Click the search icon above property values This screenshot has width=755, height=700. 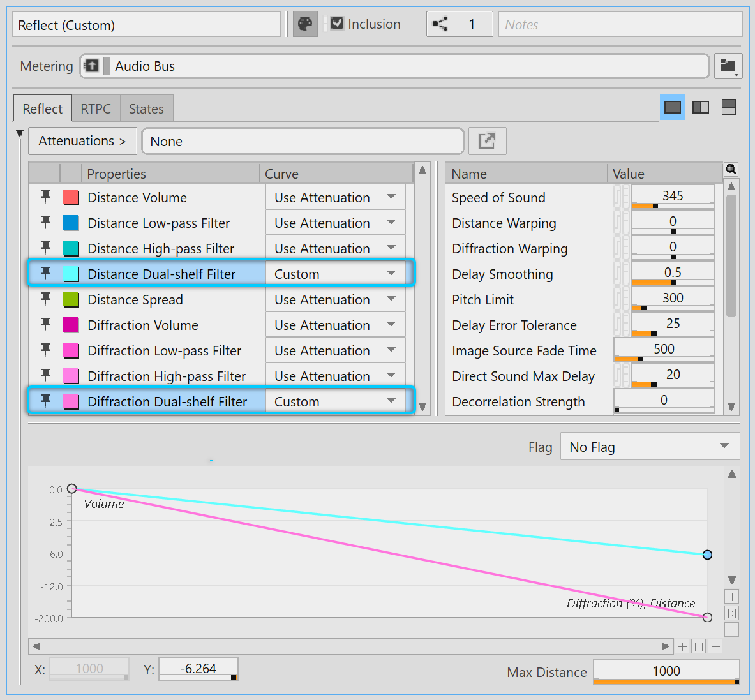click(x=731, y=169)
